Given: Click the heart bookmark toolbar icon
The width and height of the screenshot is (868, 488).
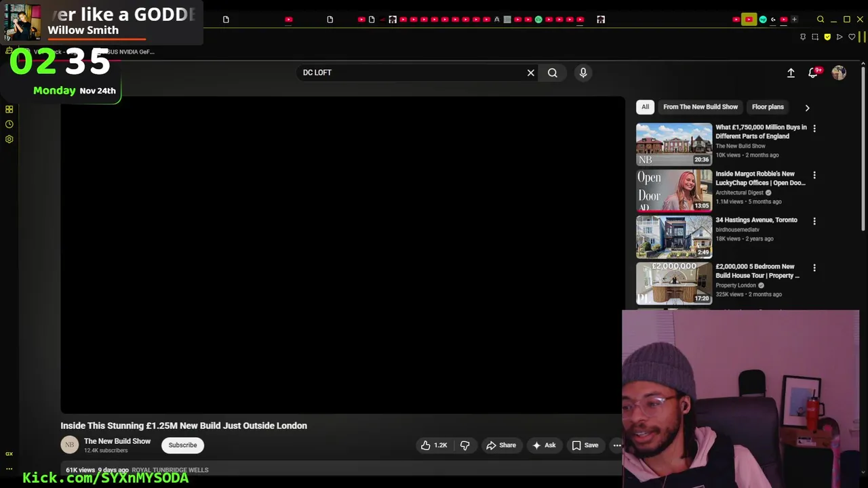Looking at the screenshot, I should point(852,37).
